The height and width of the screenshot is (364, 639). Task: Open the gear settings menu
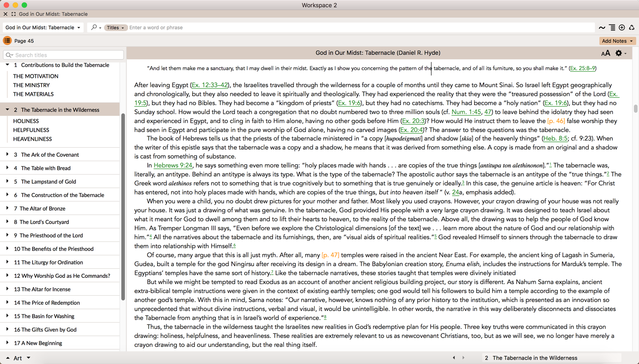[x=619, y=53]
